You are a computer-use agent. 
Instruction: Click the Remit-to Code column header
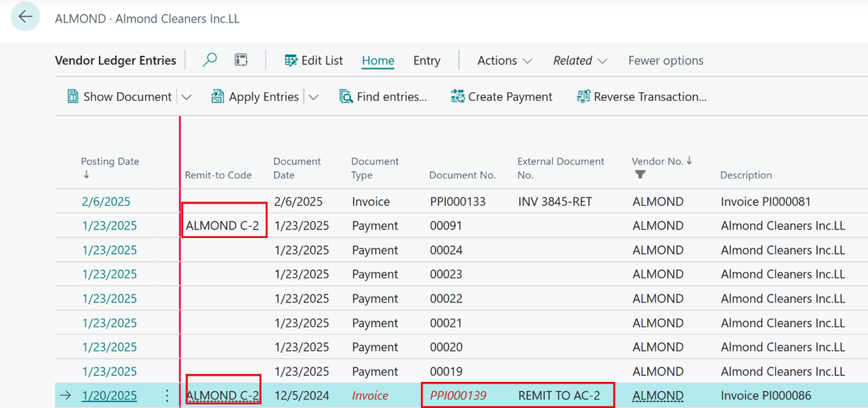218,175
